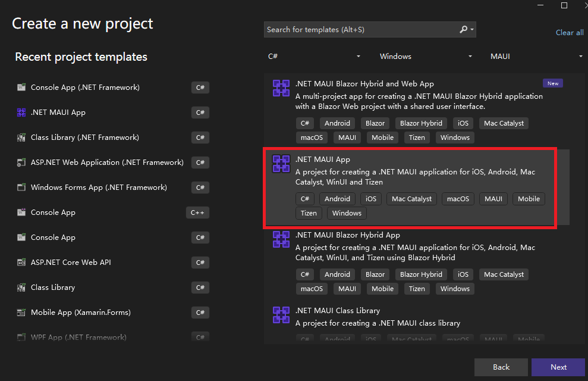Click the .NET MAUI App icon in recent templates
The height and width of the screenshot is (381, 588).
[21, 113]
